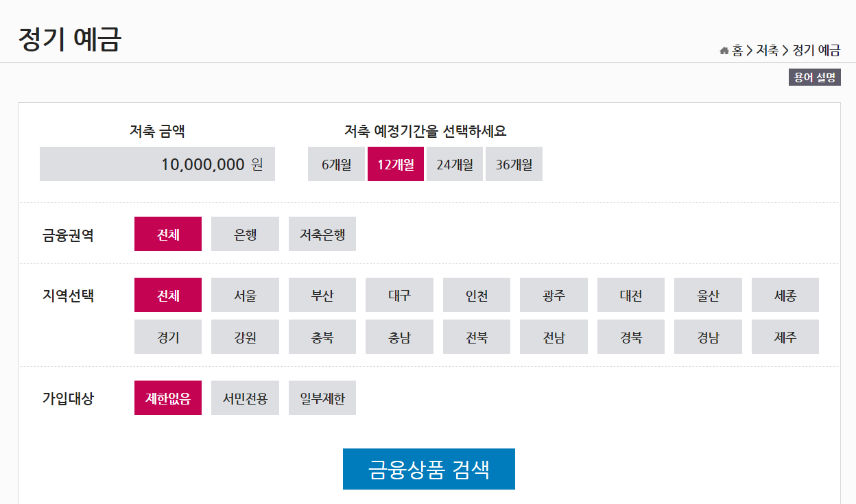856x504 pixels.
Task: Choose 은행 in the 금융권역 filter
Action: (x=245, y=234)
